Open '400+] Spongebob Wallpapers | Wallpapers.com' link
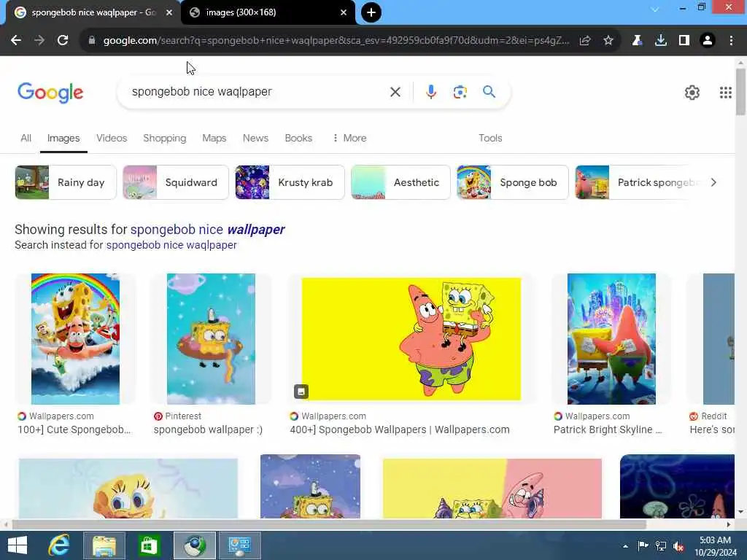 click(x=399, y=429)
